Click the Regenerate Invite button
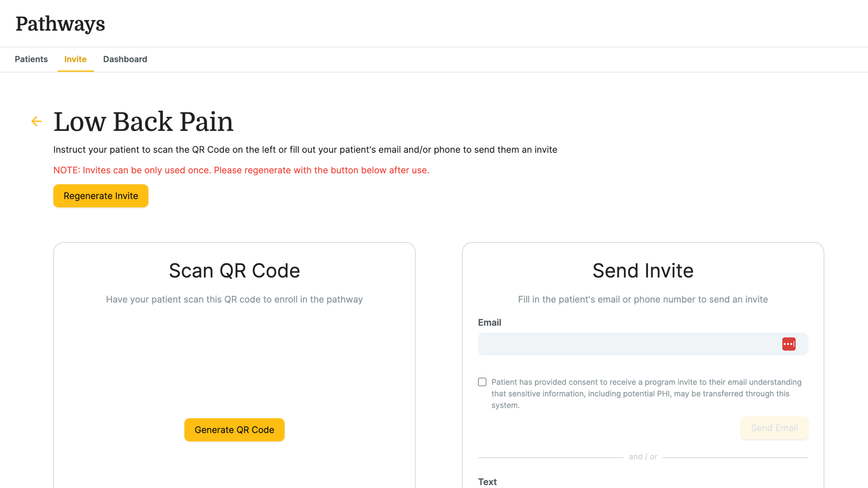 [101, 196]
